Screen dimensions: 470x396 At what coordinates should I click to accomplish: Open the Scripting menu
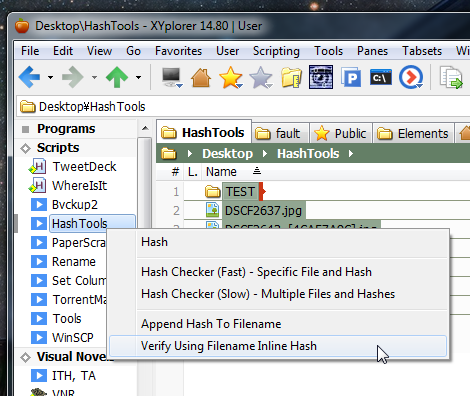pos(276,51)
